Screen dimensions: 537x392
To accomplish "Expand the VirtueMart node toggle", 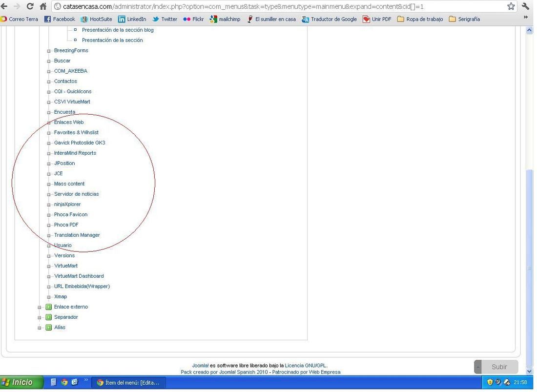I will tap(49, 267).
